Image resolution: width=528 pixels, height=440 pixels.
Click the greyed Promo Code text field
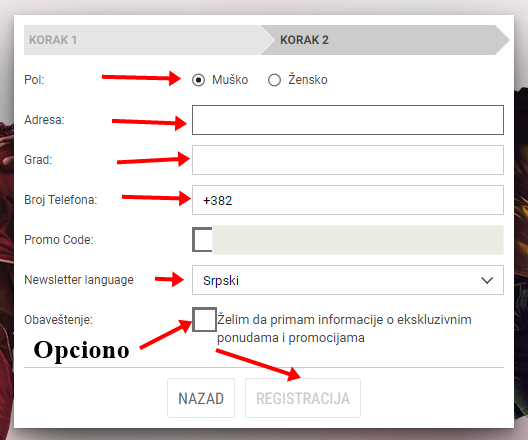coord(358,240)
